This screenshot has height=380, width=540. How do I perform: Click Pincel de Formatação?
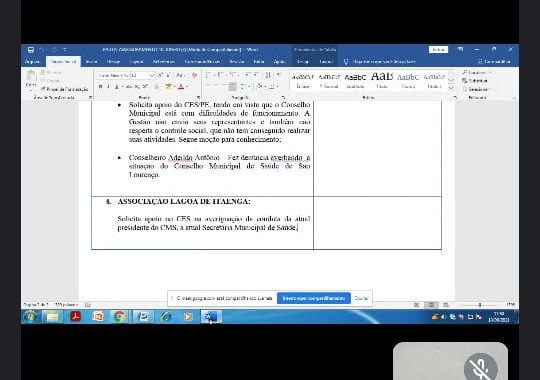click(64, 89)
